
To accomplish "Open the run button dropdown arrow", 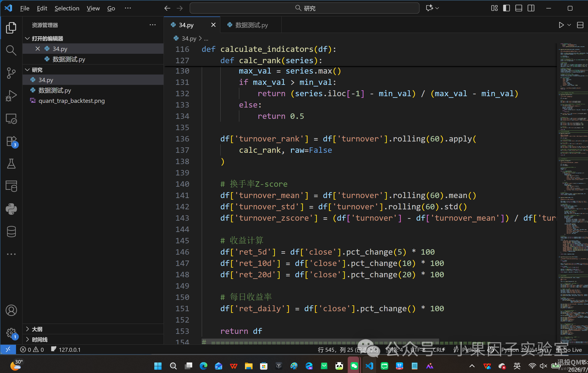I will click(569, 25).
